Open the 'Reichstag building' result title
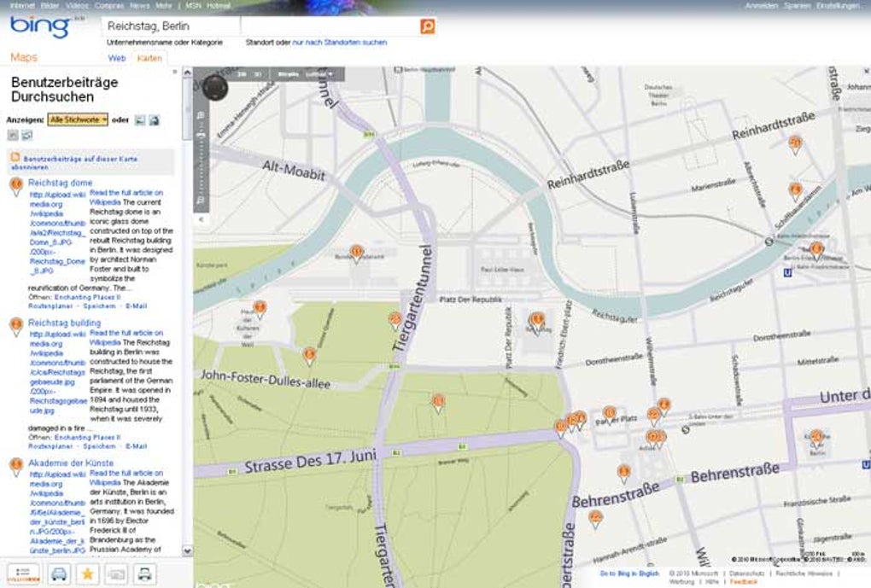 (64, 323)
